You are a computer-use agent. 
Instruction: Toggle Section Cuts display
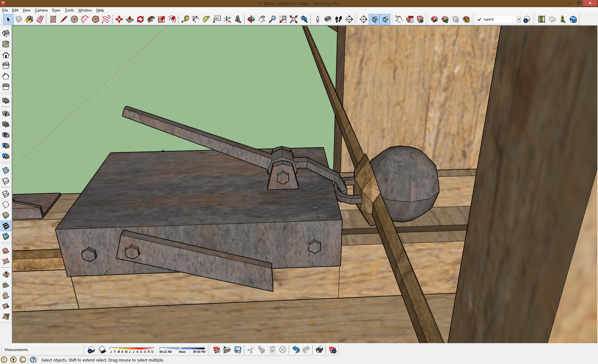click(x=385, y=19)
